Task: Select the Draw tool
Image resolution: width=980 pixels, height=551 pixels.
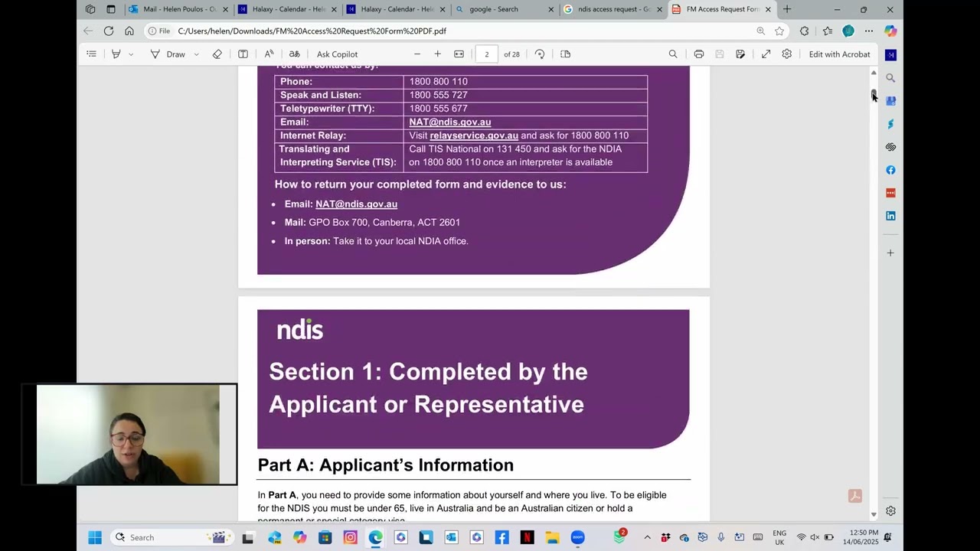Action: point(168,54)
